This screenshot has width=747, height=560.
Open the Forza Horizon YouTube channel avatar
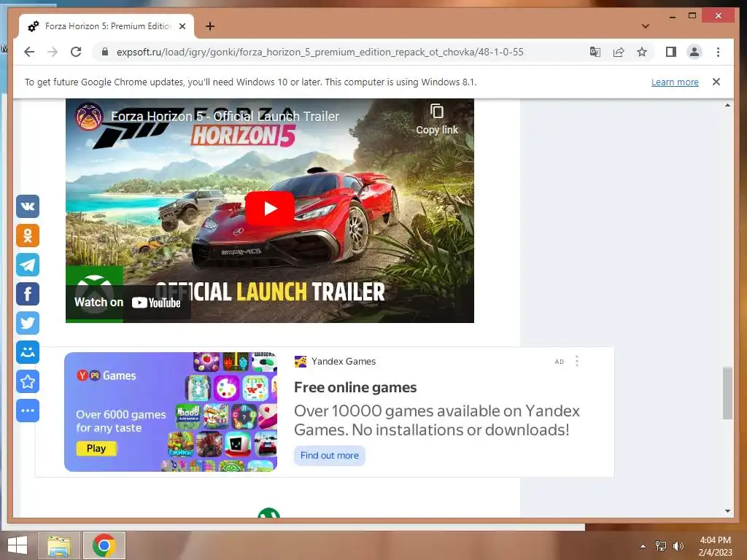pyautogui.click(x=89, y=116)
